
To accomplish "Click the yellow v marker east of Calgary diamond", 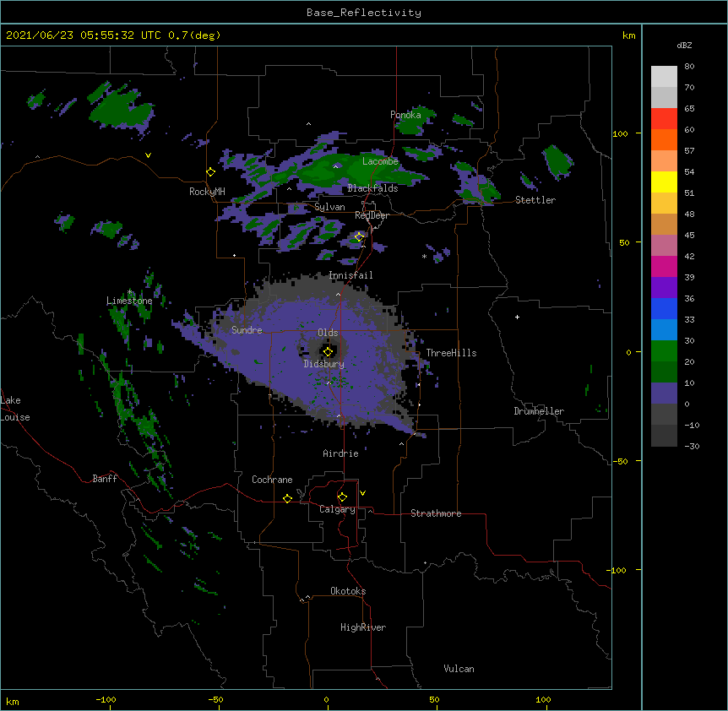I will pos(362,493).
